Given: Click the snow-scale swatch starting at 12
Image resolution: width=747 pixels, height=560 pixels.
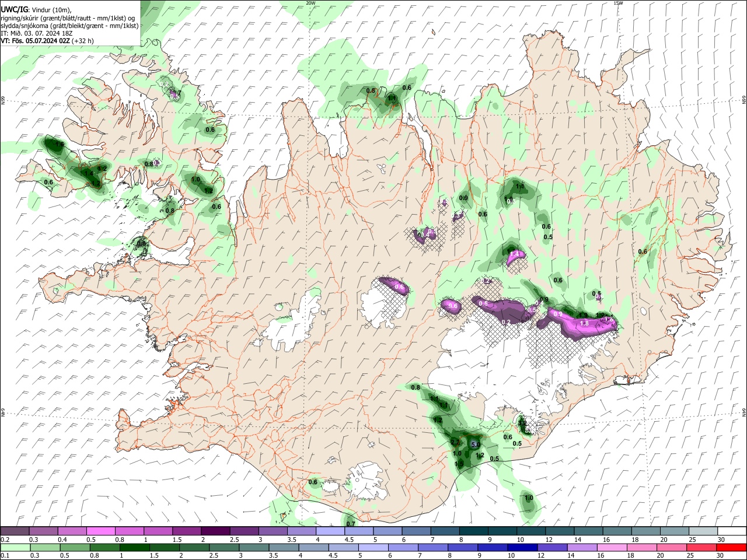Looking at the screenshot, I should [x=558, y=531].
